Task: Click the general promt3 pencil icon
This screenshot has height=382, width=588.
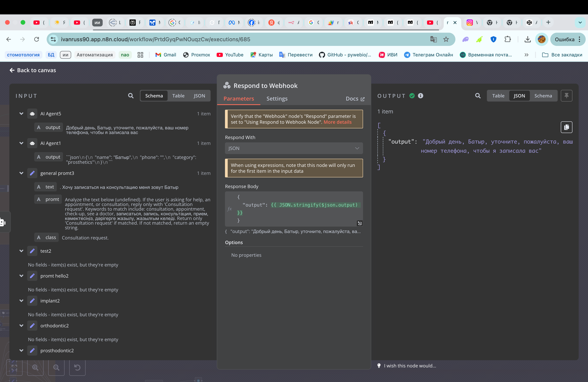Action: pyautogui.click(x=32, y=173)
